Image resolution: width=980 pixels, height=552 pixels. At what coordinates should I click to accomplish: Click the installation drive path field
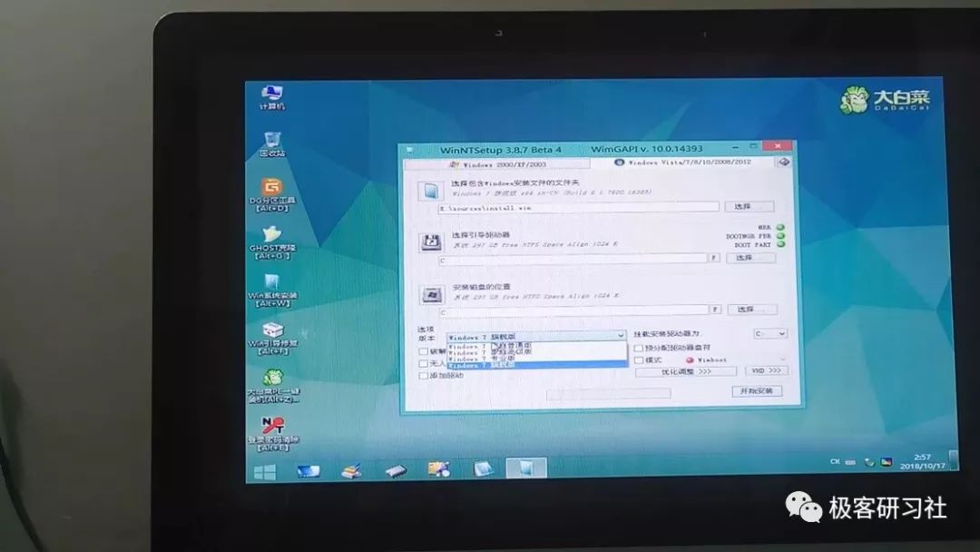pos(573,310)
